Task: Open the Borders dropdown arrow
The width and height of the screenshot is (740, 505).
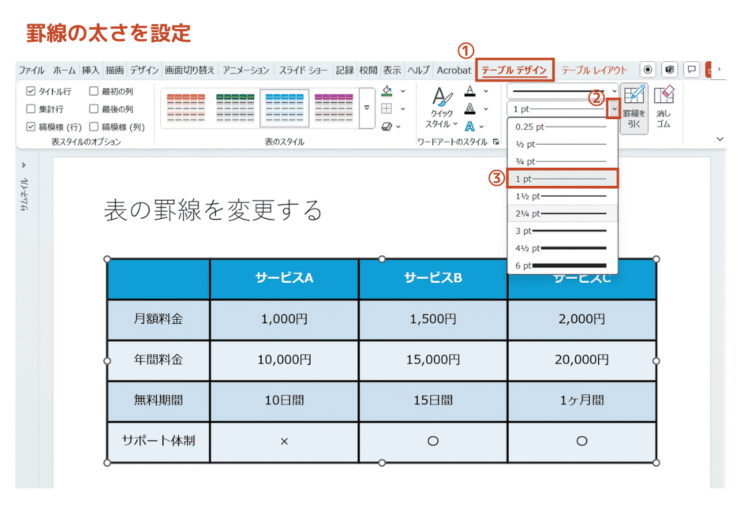Action: pos(403,109)
